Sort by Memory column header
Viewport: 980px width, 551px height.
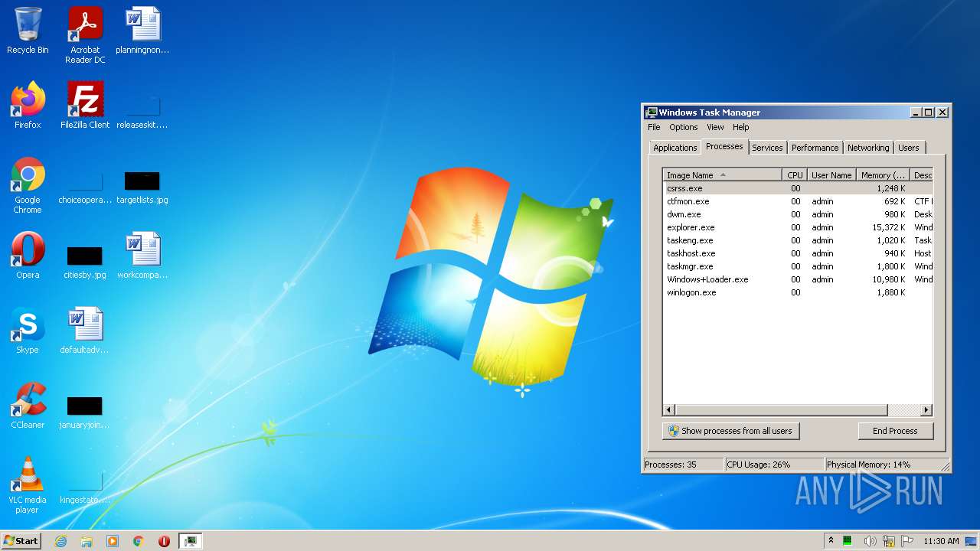coord(883,175)
